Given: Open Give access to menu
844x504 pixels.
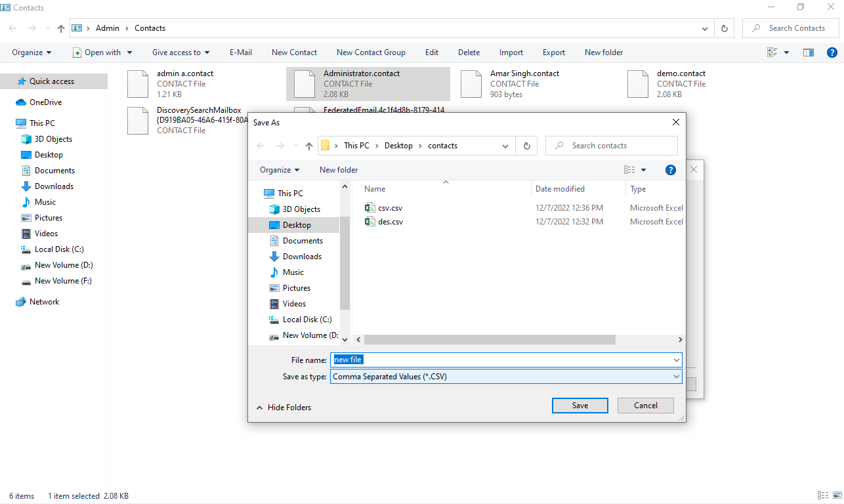Looking at the screenshot, I should [x=181, y=52].
